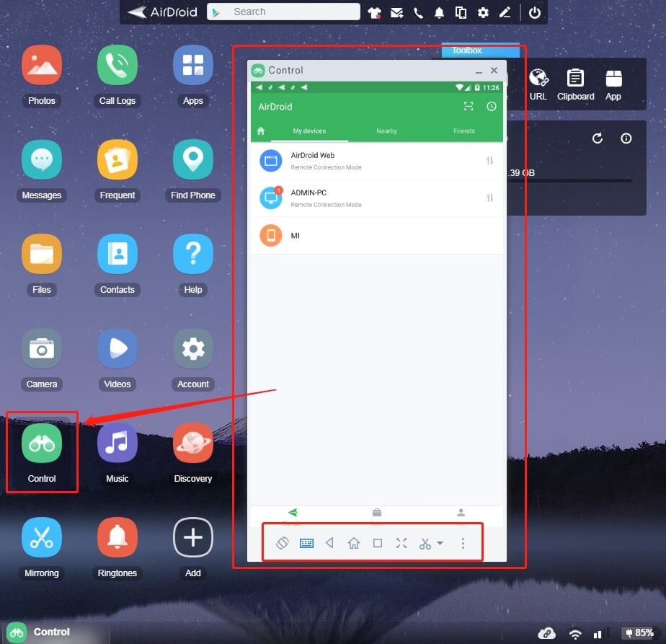Click the URL tool in Toolbox

click(x=538, y=85)
